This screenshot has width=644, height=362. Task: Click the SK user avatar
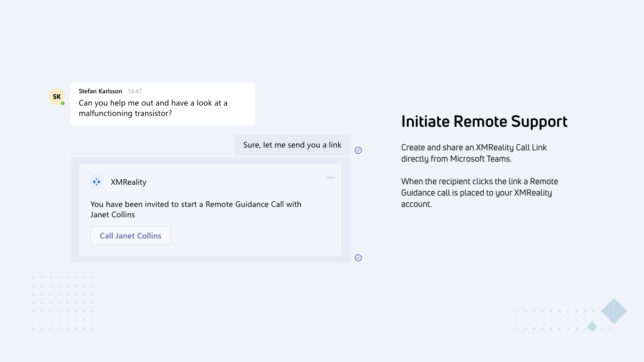tap(57, 97)
